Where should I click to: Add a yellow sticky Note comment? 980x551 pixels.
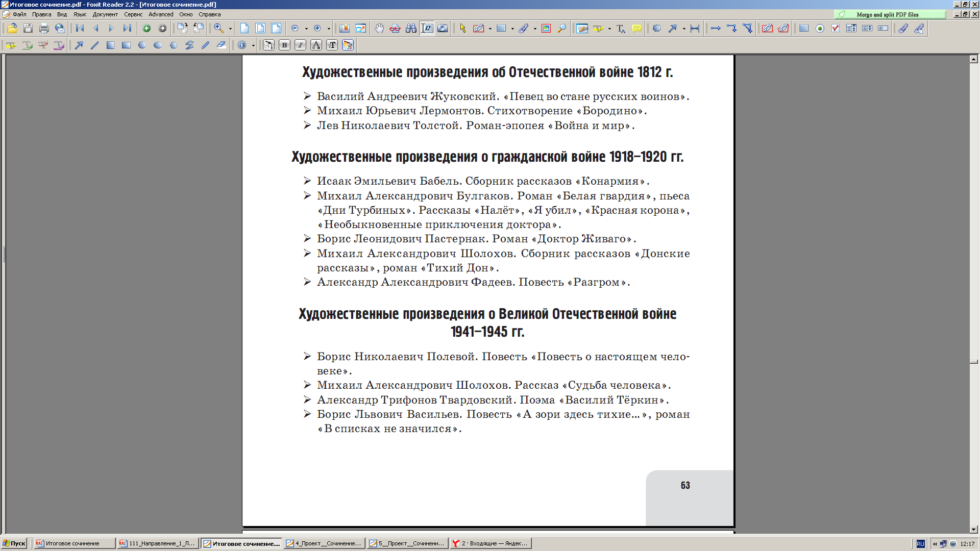point(636,29)
